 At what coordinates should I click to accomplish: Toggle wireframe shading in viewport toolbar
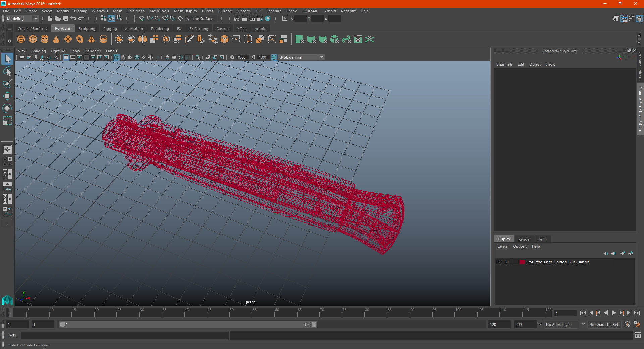pyautogui.click(x=117, y=57)
